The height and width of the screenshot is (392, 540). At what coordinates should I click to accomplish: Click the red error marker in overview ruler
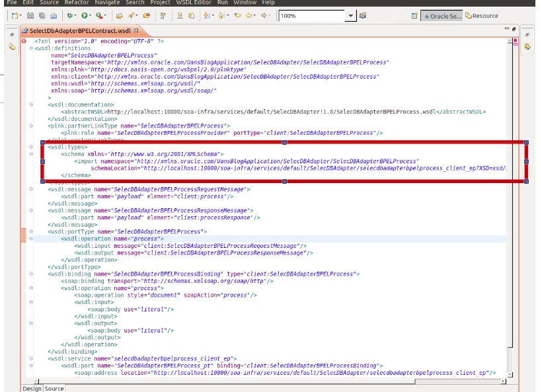[x=515, y=42]
